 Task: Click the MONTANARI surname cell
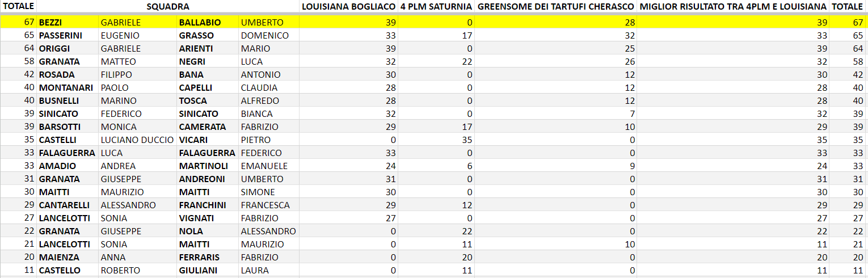pyautogui.click(x=66, y=87)
